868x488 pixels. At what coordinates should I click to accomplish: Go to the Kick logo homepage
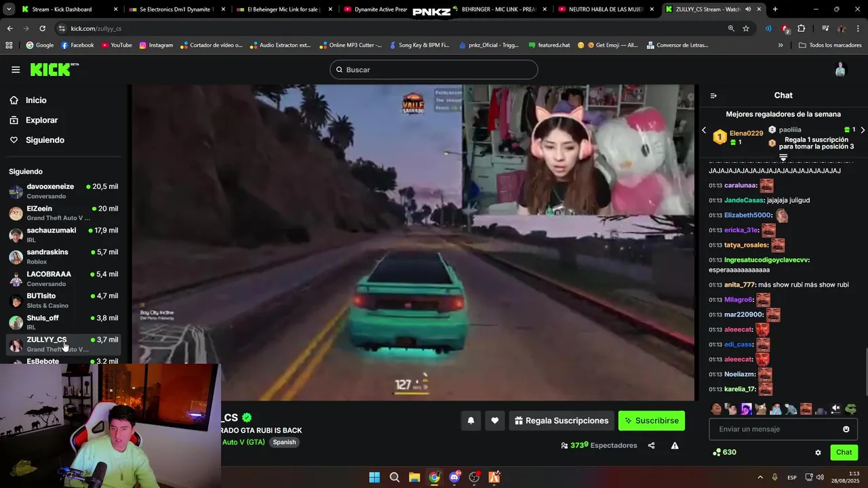click(x=54, y=69)
